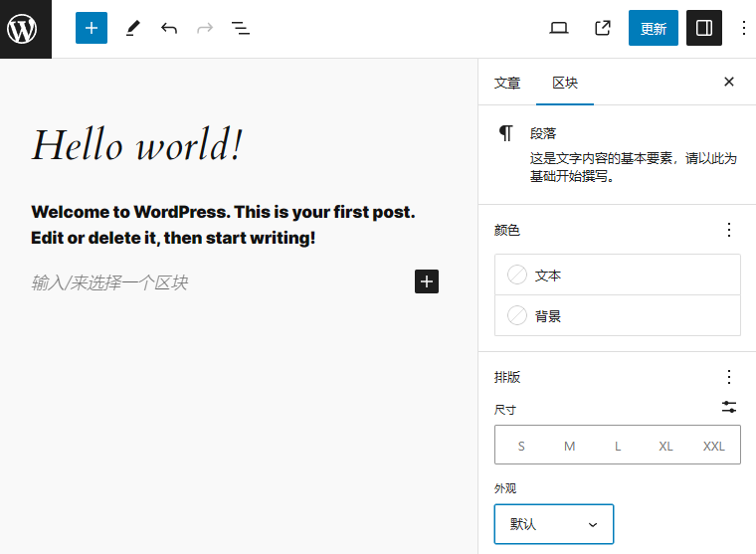Switch to the 文章 tab
The width and height of the screenshot is (756, 554).
pos(507,83)
